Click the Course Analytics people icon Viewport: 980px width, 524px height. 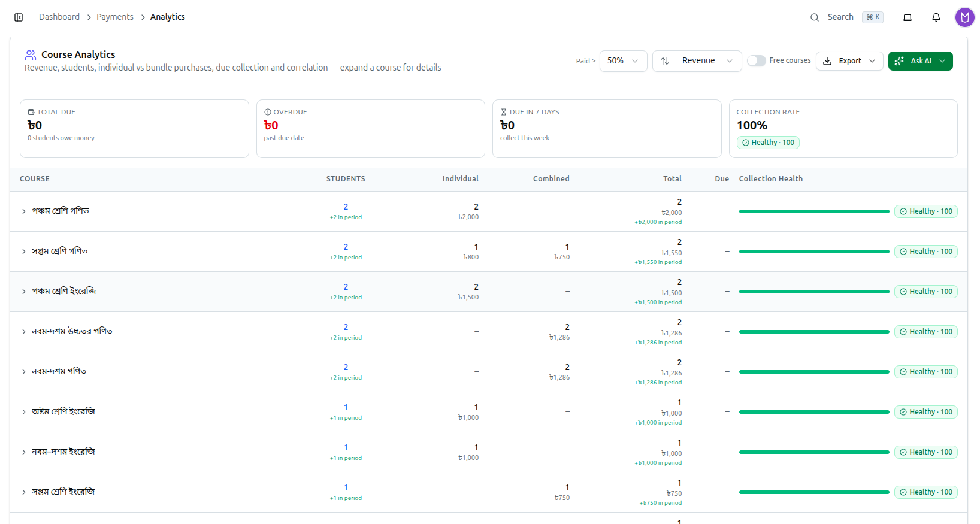(31, 55)
